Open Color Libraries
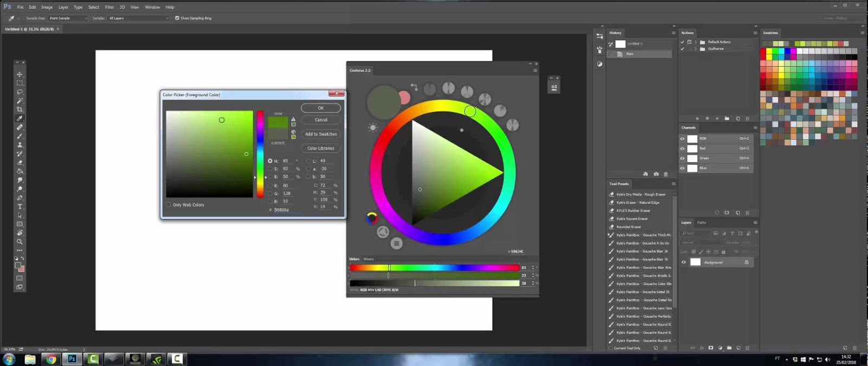The width and height of the screenshot is (868, 366). [x=321, y=148]
